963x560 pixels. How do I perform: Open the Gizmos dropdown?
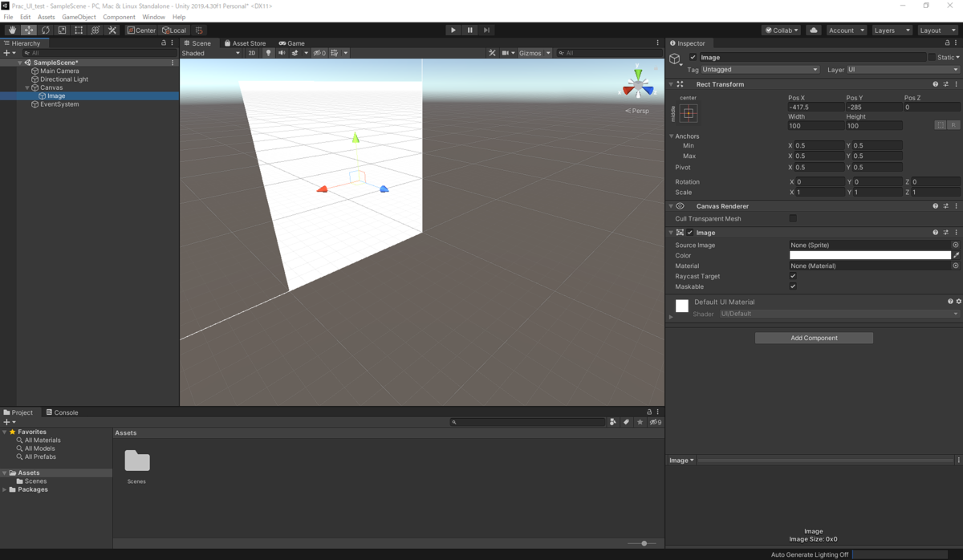(534, 53)
